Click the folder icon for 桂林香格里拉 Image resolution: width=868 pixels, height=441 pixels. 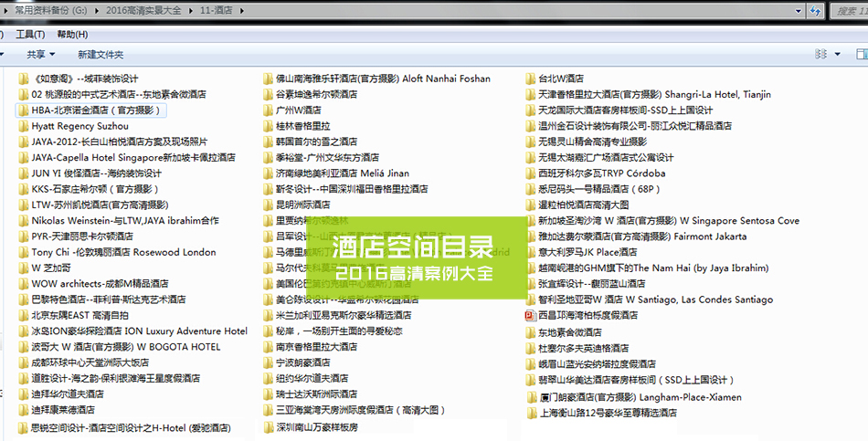(268, 126)
